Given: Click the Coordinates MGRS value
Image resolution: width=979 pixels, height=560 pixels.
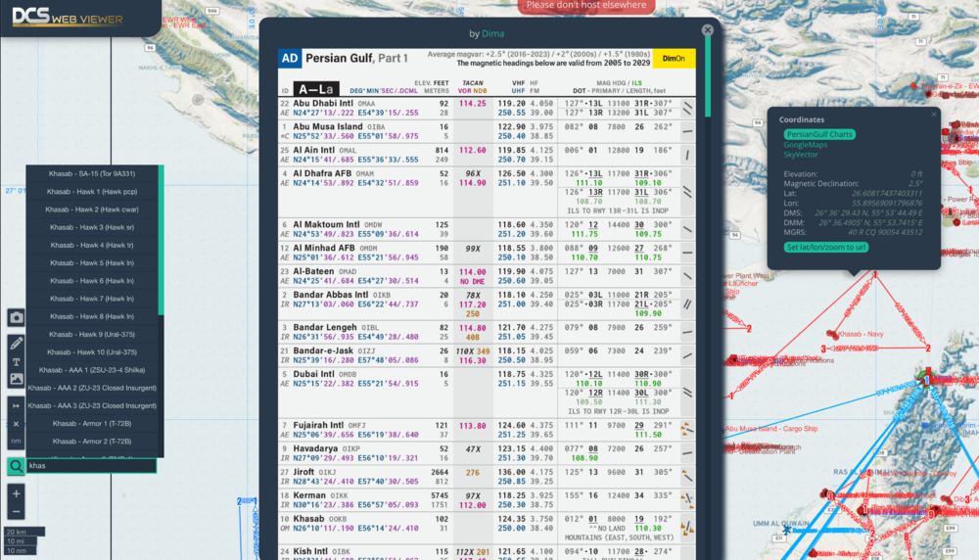Looking at the screenshot, I should point(887,232).
